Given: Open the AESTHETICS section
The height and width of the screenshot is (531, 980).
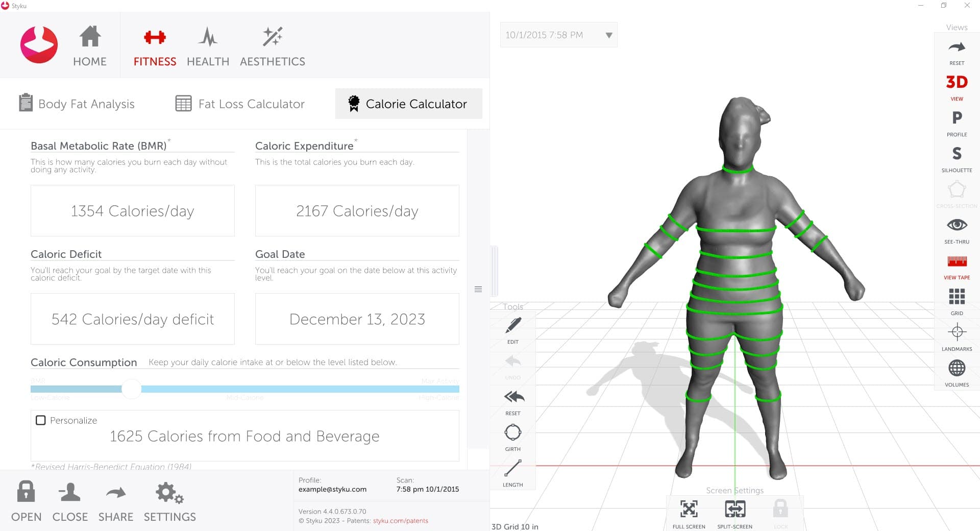Looking at the screenshot, I should tap(273, 46).
